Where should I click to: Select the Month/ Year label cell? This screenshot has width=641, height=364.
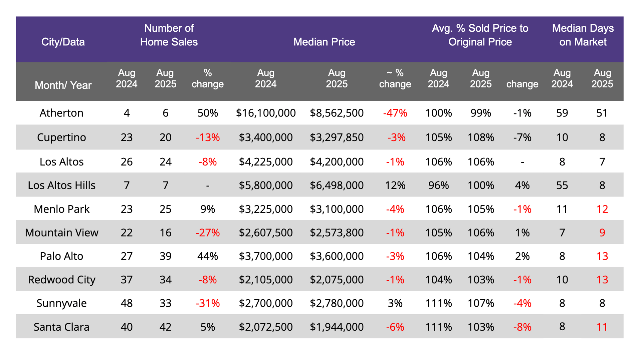[x=63, y=85]
